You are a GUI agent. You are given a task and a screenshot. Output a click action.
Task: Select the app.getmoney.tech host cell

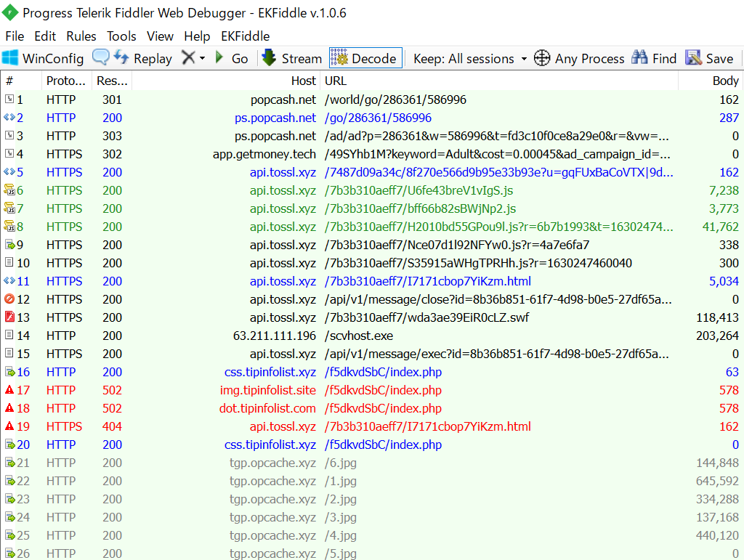[x=264, y=154]
